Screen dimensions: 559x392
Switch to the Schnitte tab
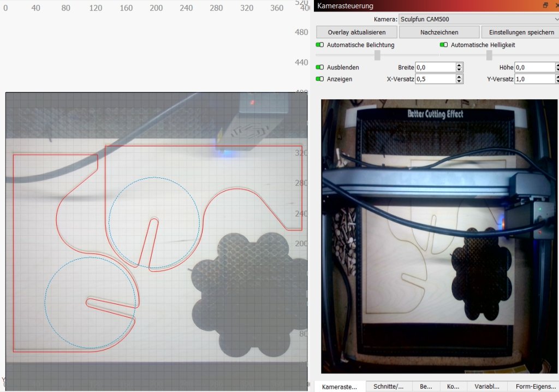389,386
